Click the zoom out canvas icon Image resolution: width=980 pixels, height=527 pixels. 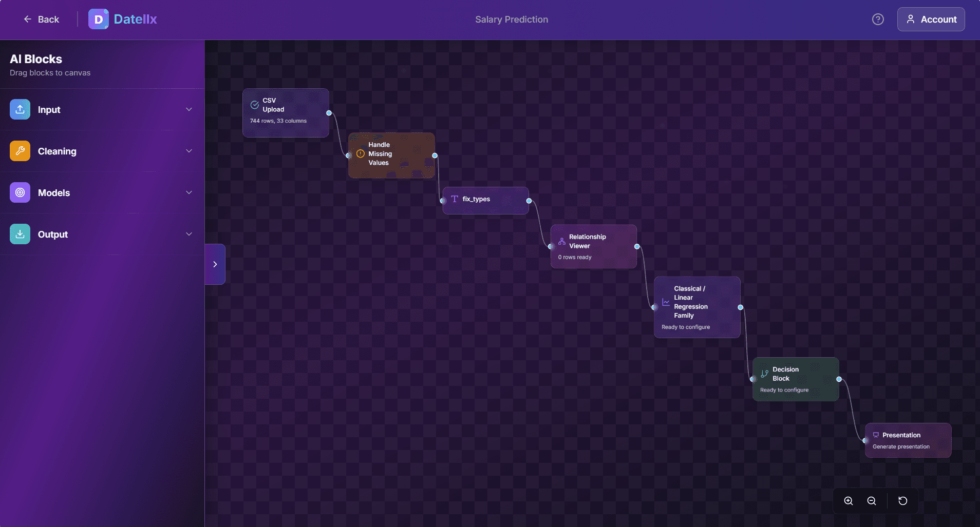point(871,501)
